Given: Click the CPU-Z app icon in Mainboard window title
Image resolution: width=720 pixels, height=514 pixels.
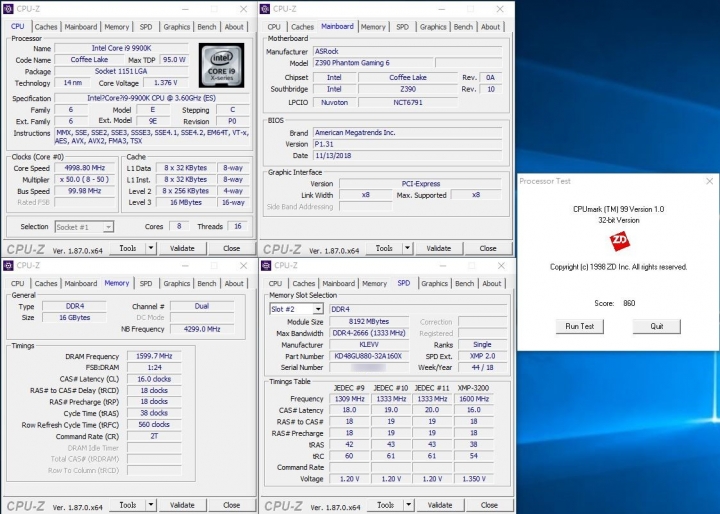Looking at the screenshot, I should click(x=264, y=9).
